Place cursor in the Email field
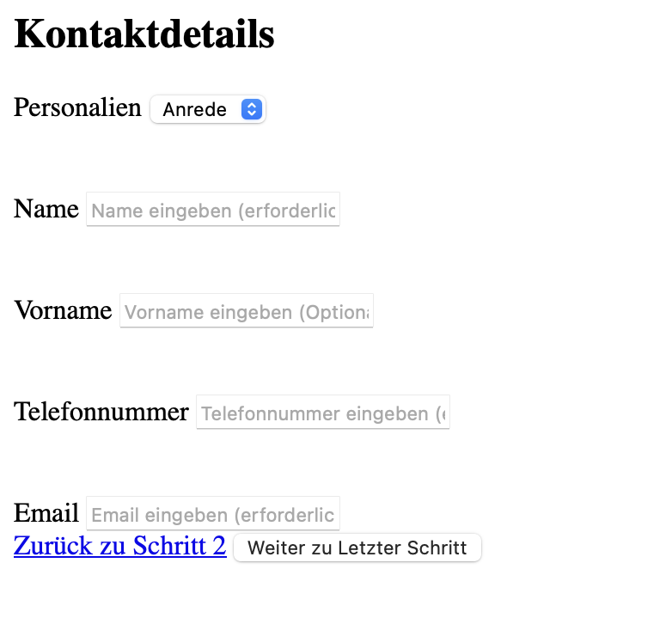The width and height of the screenshot is (672, 618). point(213,514)
